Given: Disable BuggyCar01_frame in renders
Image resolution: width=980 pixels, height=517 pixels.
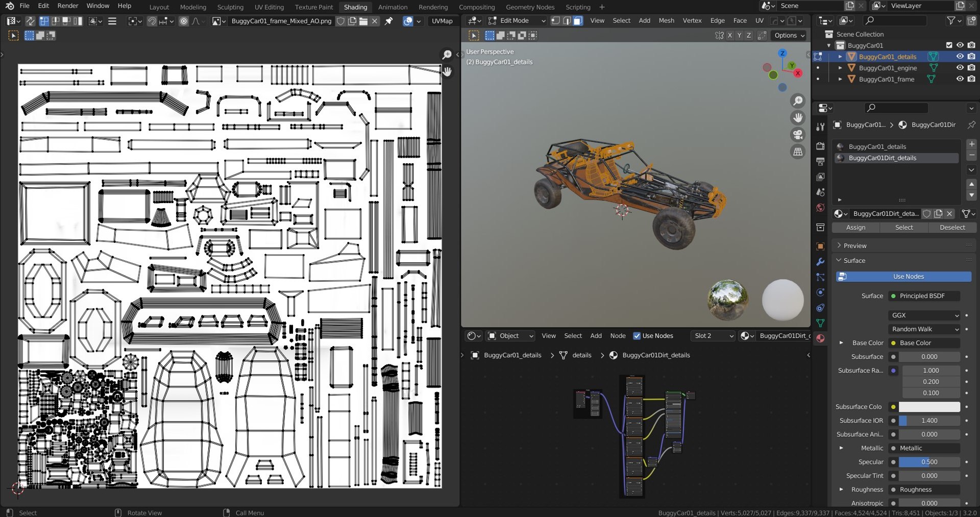Looking at the screenshot, I should point(971,79).
